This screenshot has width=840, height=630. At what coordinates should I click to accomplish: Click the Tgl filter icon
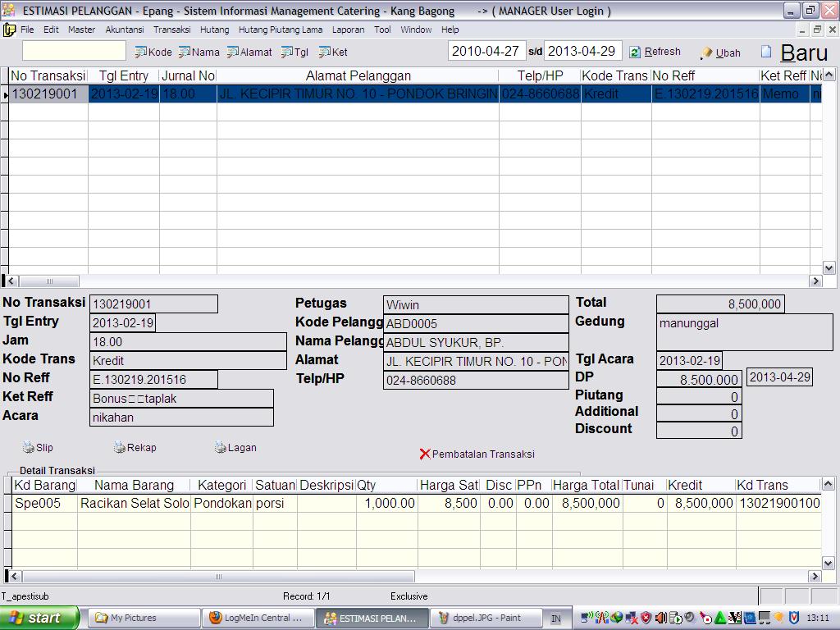[287, 52]
